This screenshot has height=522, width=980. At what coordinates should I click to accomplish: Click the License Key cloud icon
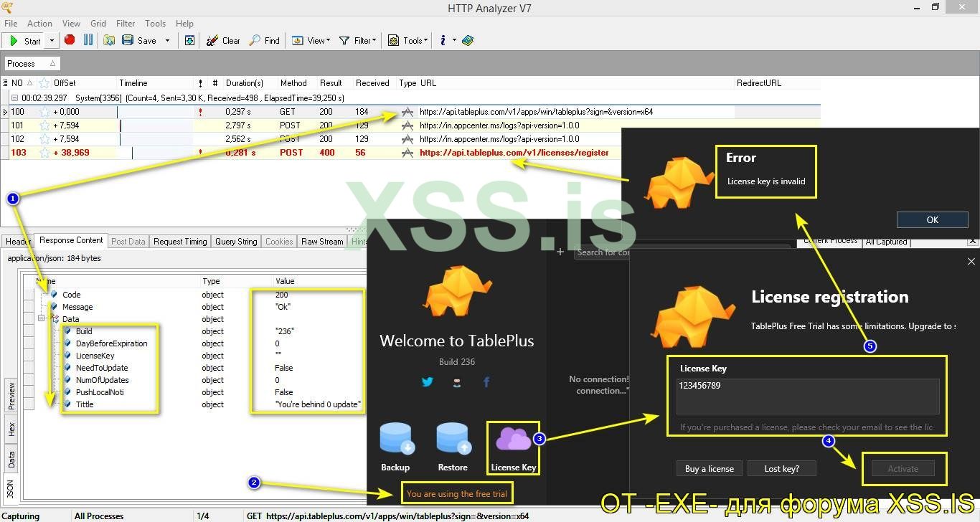(x=514, y=440)
